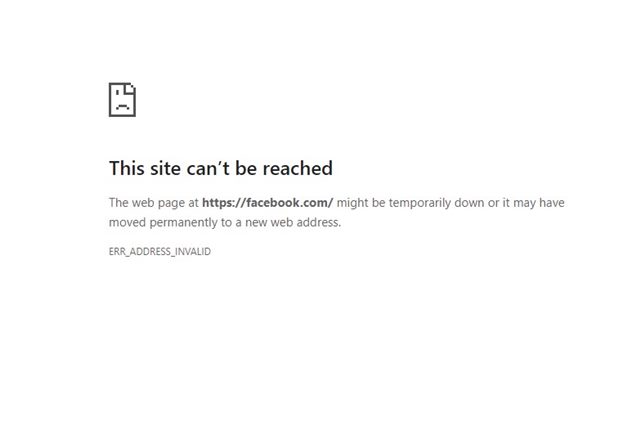The image size is (640, 429).
Task: Click the bold https://facebook.com/ URL
Action: coord(268,202)
